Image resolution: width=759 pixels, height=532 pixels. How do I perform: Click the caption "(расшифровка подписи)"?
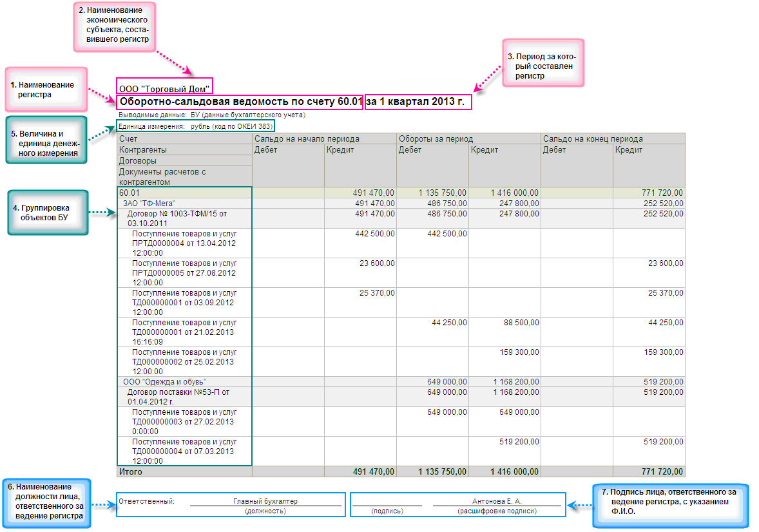(497, 511)
